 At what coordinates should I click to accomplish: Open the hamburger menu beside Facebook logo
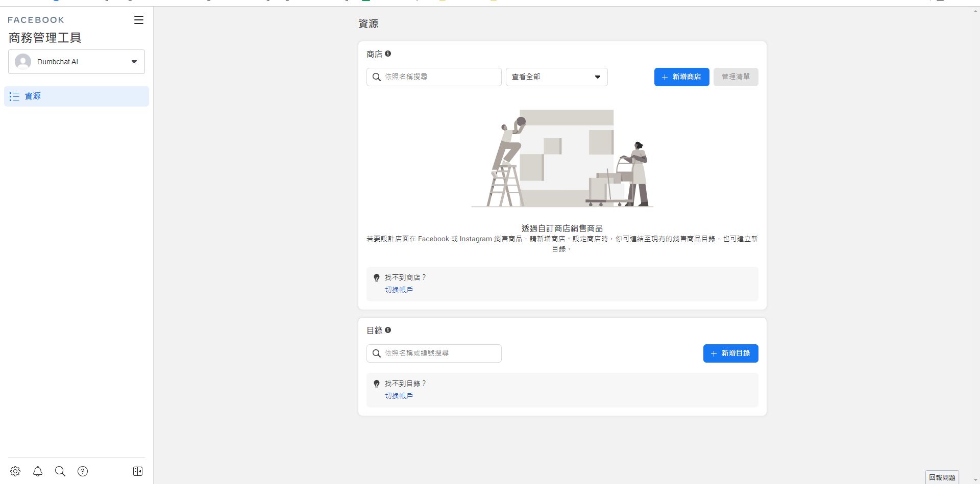tap(139, 20)
